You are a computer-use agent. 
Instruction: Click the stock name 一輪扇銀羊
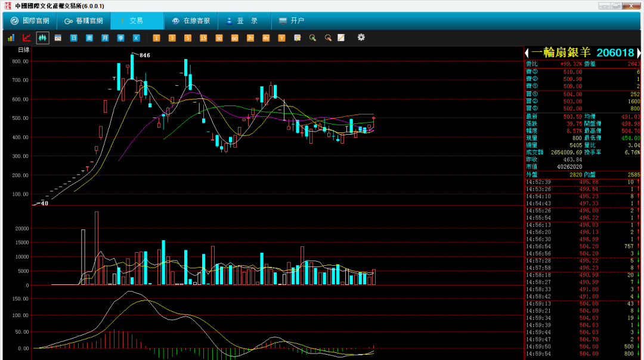click(x=561, y=52)
